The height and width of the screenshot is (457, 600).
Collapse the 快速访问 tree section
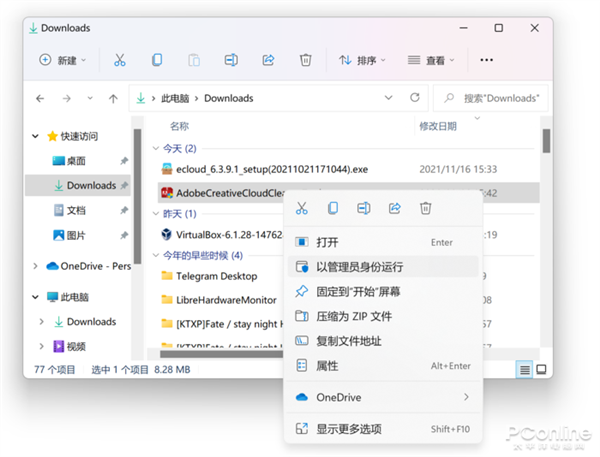pos(35,136)
